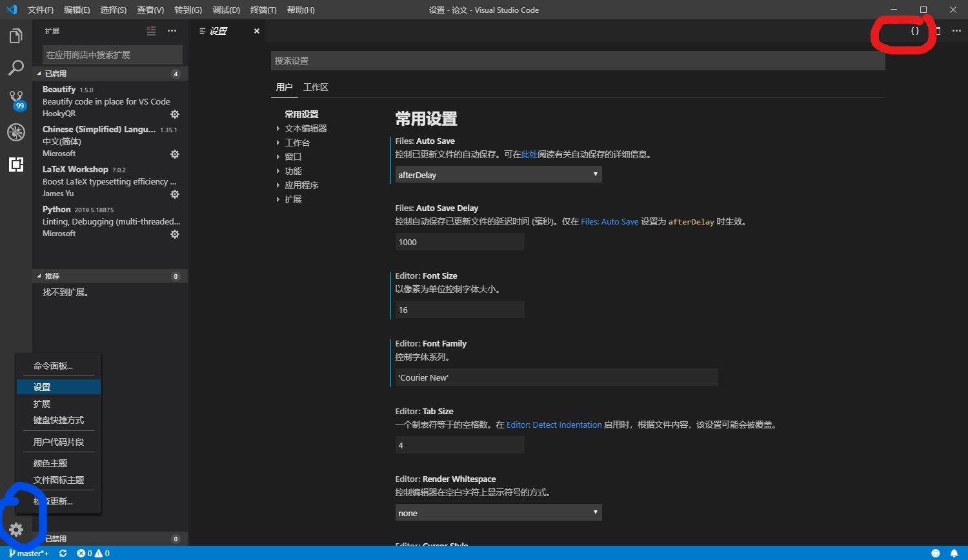Open the 帮助(H) menu
The width and height of the screenshot is (968, 560).
pyautogui.click(x=301, y=10)
